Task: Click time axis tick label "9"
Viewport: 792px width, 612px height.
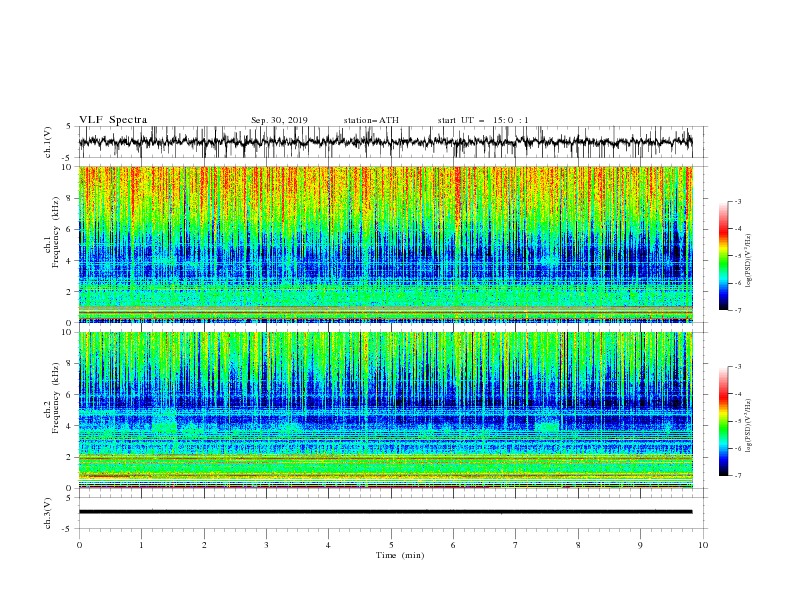Action: point(640,545)
